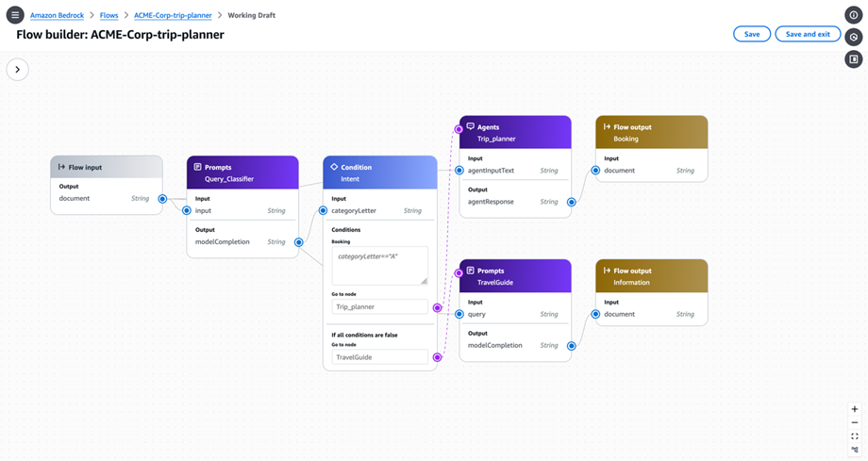Viewport: 868px width, 461px height.
Task: Zoom out on the canvas with minus
Action: click(855, 422)
